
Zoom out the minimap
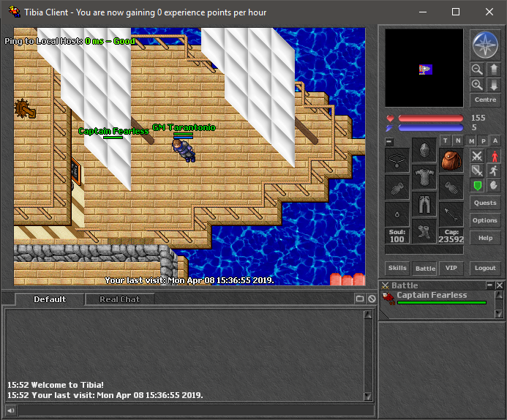tap(477, 70)
